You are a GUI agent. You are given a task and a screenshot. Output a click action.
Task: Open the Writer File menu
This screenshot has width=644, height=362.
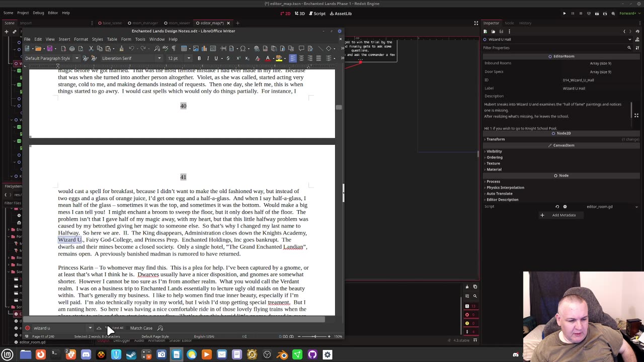[27, 39]
